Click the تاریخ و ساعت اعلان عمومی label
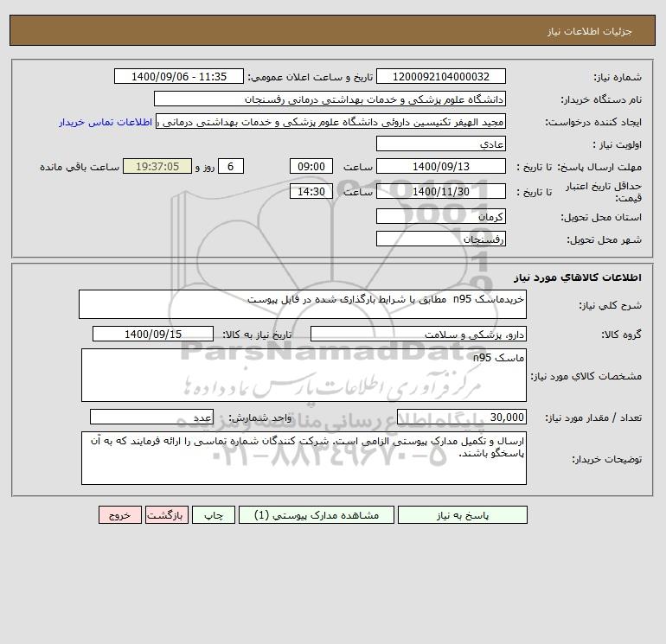This screenshot has width=666, height=644. click(311, 77)
